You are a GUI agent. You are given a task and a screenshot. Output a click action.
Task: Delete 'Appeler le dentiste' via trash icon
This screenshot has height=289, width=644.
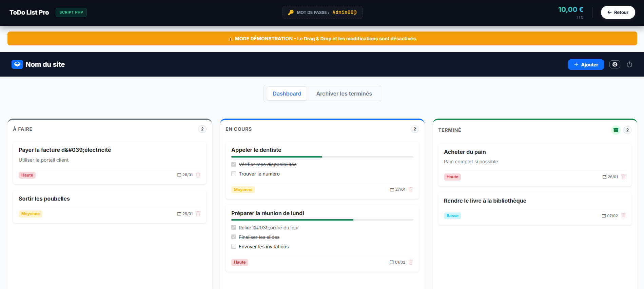(x=411, y=190)
